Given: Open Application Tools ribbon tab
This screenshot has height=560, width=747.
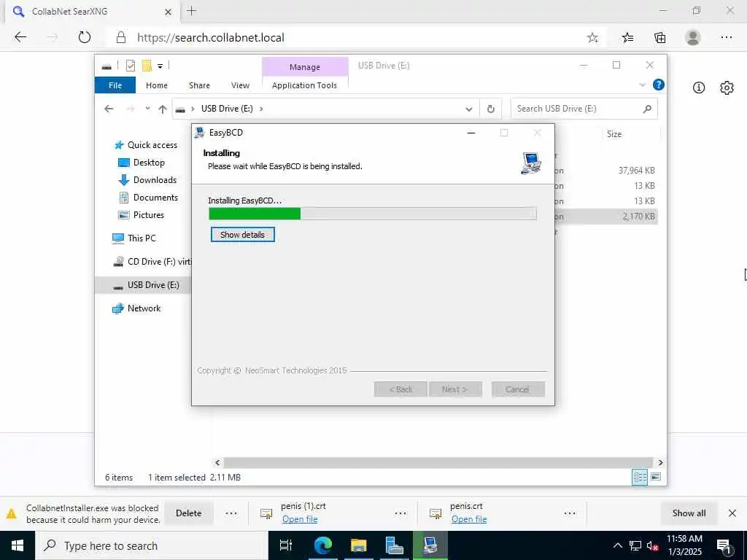Looking at the screenshot, I should pyautogui.click(x=304, y=85).
